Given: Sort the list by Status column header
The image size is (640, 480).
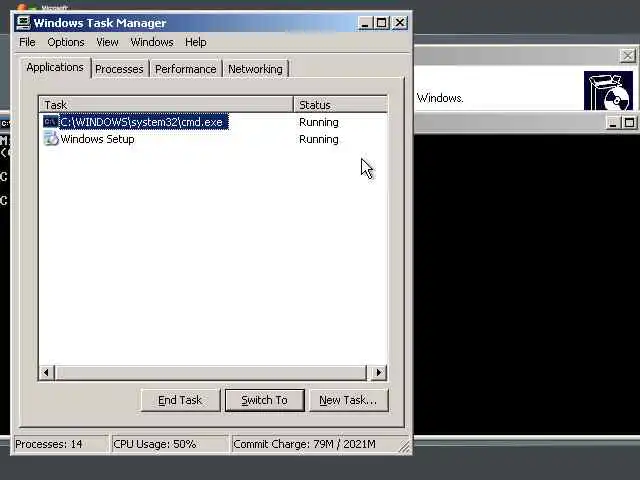Looking at the screenshot, I should (x=340, y=104).
